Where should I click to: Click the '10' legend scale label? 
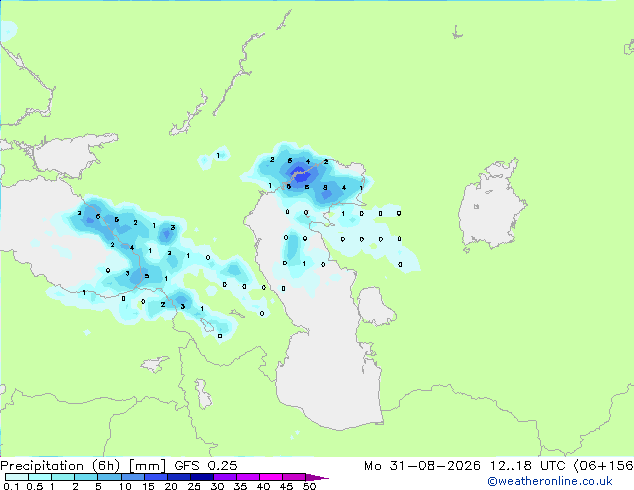[x=125, y=486]
